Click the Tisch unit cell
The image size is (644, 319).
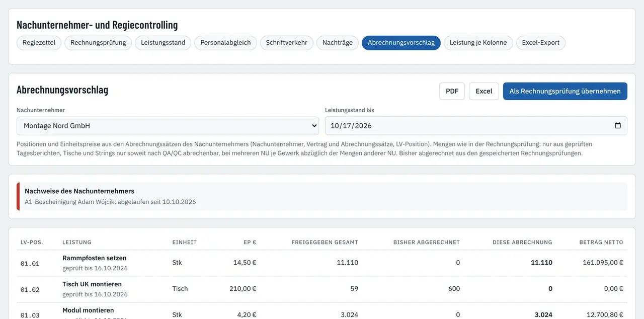point(180,289)
